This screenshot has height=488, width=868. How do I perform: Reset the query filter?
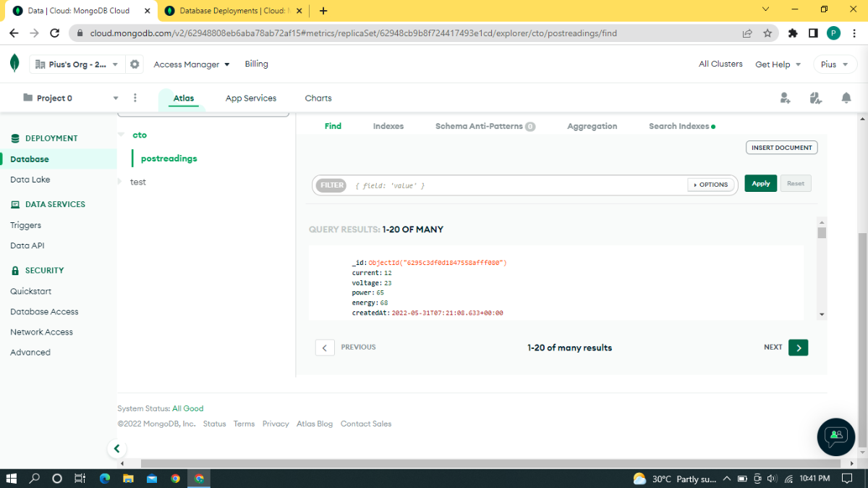(x=796, y=184)
